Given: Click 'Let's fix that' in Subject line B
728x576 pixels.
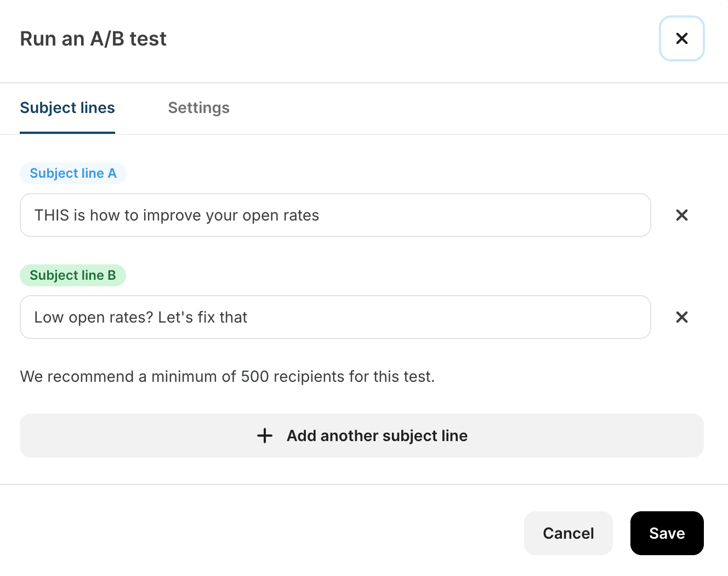Looking at the screenshot, I should point(203,318).
